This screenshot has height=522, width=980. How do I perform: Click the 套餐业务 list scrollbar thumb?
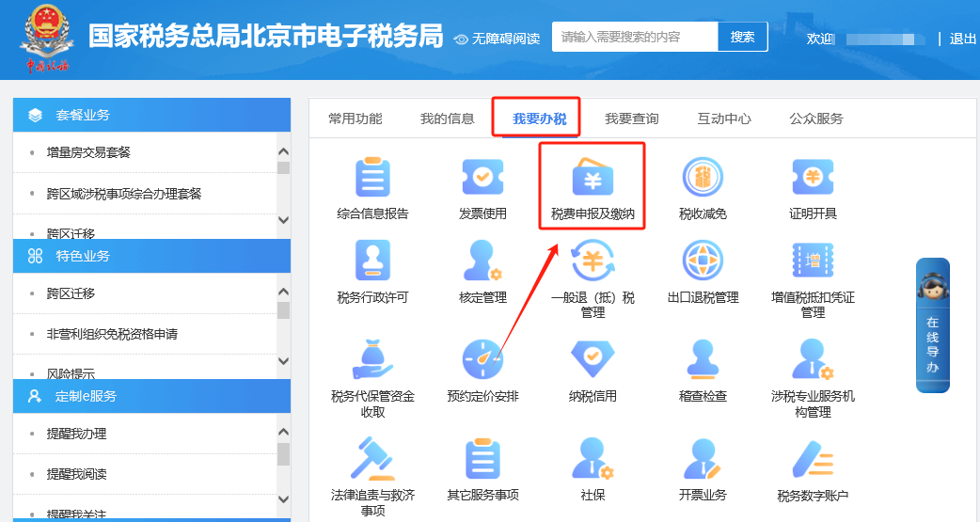[283, 168]
